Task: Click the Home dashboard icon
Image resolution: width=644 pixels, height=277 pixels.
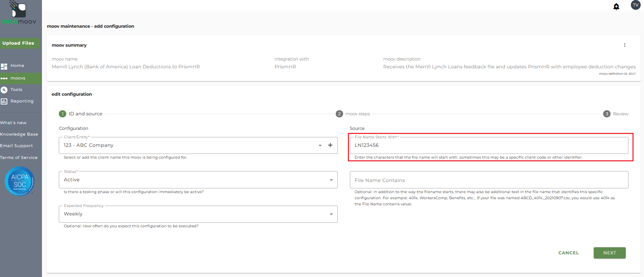Action: point(4,66)
